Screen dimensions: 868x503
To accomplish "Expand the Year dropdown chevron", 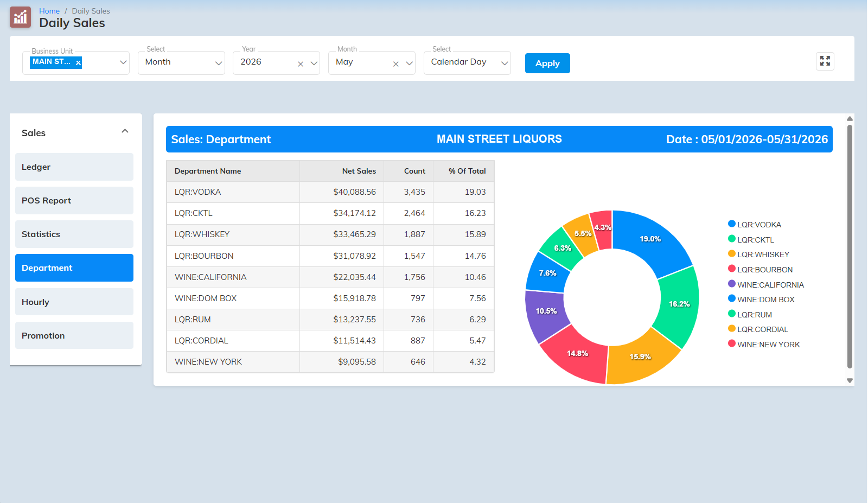I will [x=314, y=63].
